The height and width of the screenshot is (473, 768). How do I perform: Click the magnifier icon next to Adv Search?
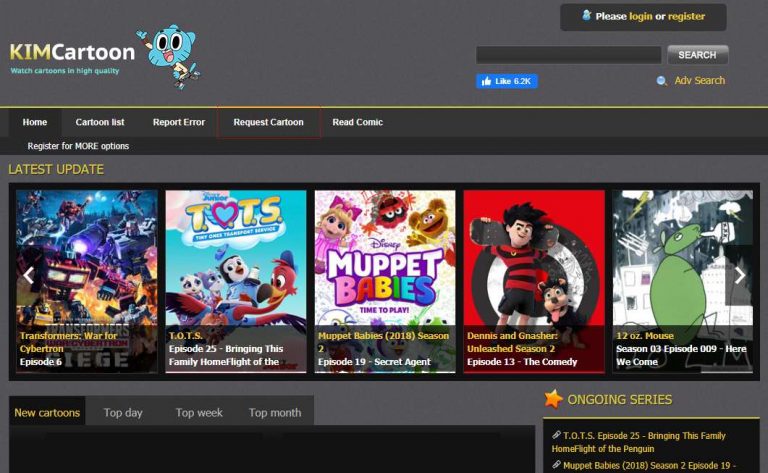(x=661, y=81)
